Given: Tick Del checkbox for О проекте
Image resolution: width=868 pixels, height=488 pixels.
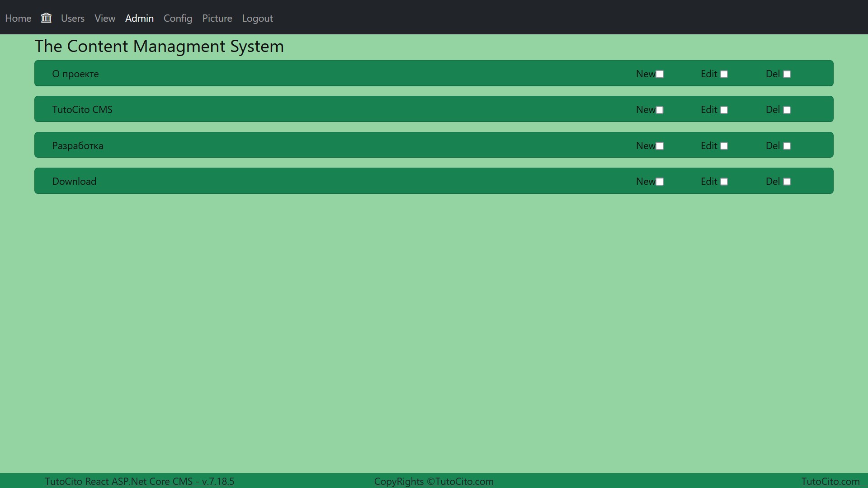Looking at the screenshot, I should pos(787,74).
